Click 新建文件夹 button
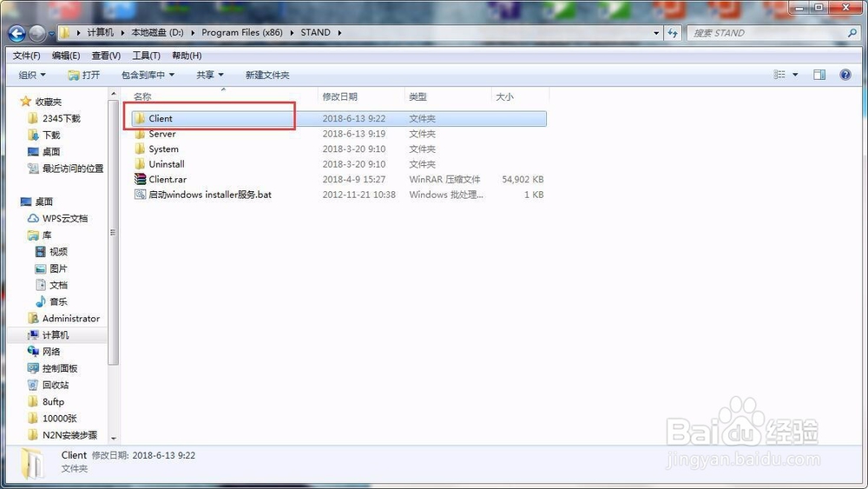Image resolution: width=868 pixels, height=489 pixels. point(267,75)
